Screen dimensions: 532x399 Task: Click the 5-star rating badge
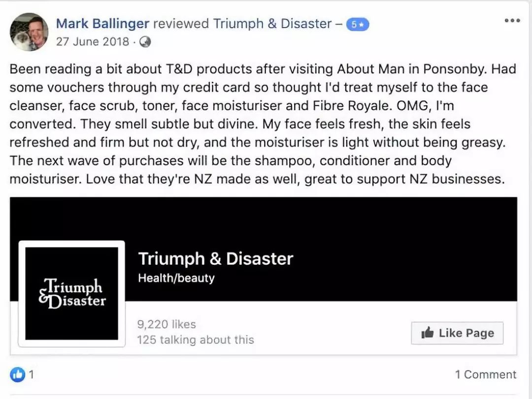357,24
